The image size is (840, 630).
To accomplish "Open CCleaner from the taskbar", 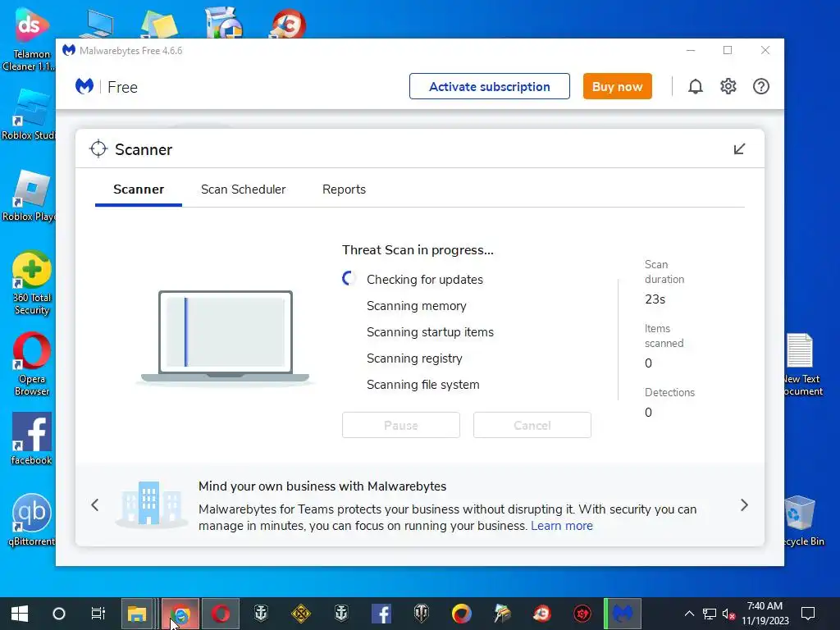I will pos(541,614).
